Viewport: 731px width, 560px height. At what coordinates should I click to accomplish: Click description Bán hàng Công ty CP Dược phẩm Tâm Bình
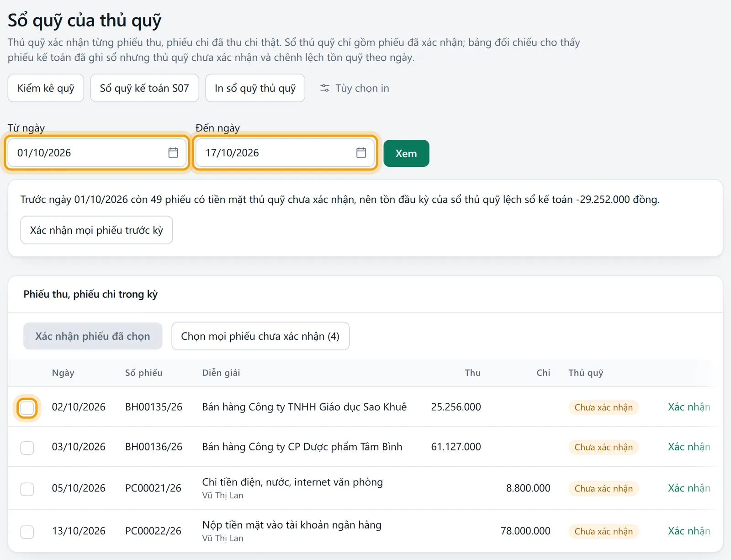[x=302, y=447]
